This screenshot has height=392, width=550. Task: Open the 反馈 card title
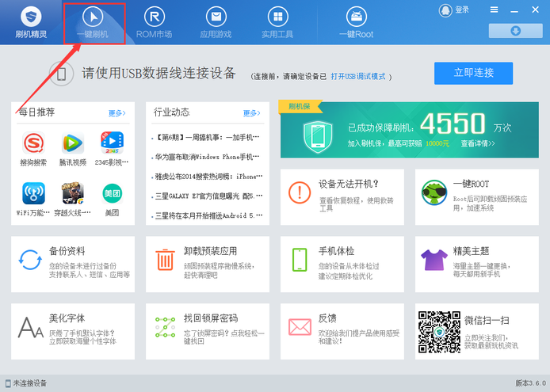[327, 318]
